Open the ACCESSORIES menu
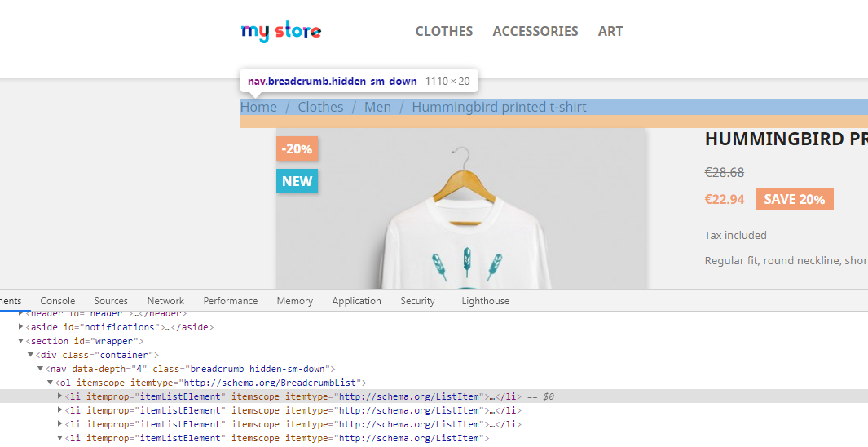Image resolution: width=868 pixels, height=447 pixels. [x=535, y=32]
